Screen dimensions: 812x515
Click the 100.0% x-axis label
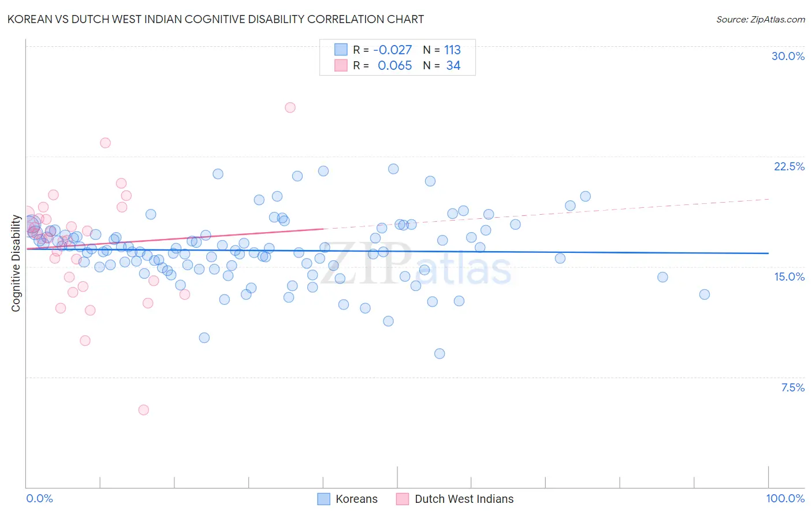point(785,498)
